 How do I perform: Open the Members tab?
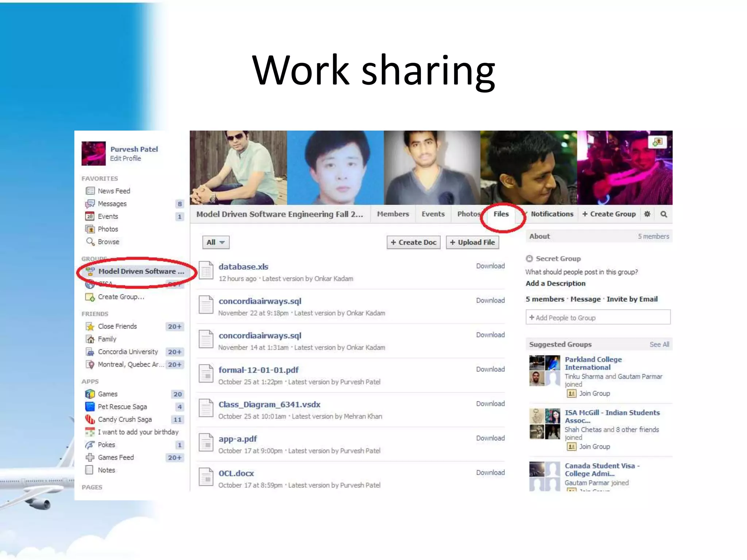393,214
